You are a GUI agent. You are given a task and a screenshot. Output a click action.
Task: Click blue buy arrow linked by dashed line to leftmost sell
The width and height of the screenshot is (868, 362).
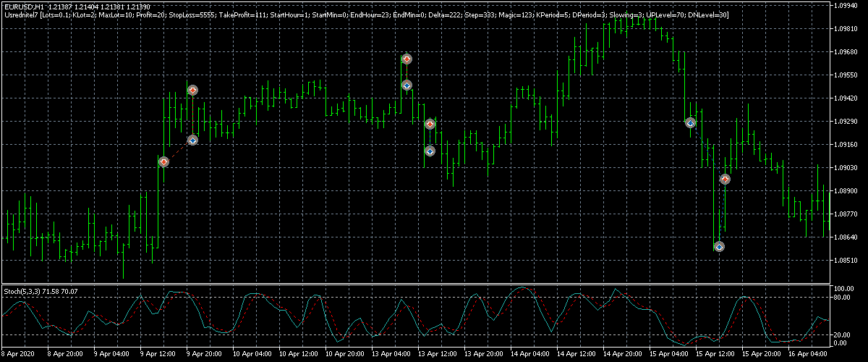click(x=192, y=140)
